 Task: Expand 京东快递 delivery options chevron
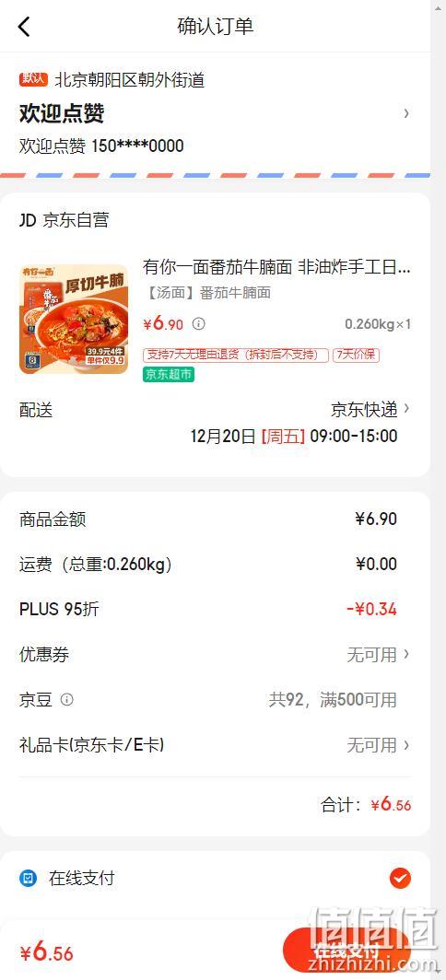[406, 409]
